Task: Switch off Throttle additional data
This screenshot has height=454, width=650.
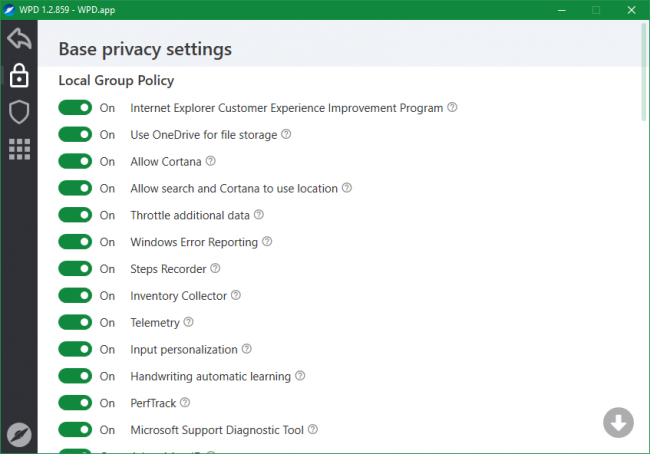Action: pyautogui.click(x=75, y=215)
